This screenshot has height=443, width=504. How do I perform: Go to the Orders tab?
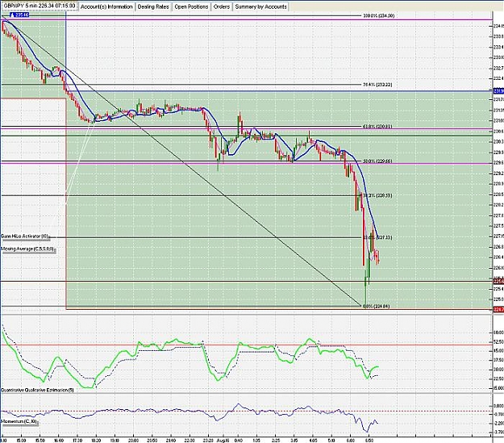[222, 6]
